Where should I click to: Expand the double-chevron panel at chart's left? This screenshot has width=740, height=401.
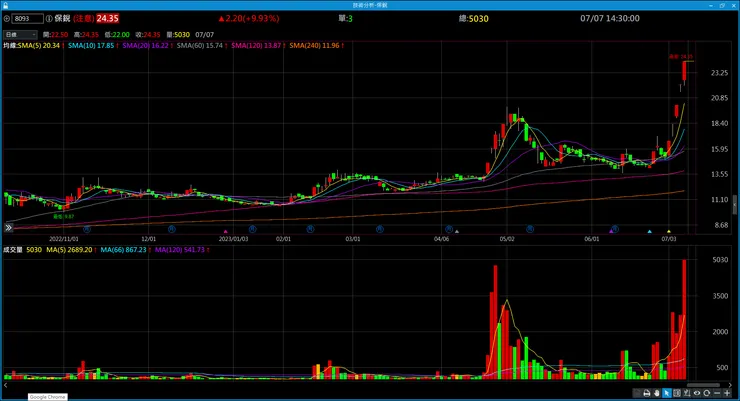point(8,228)
